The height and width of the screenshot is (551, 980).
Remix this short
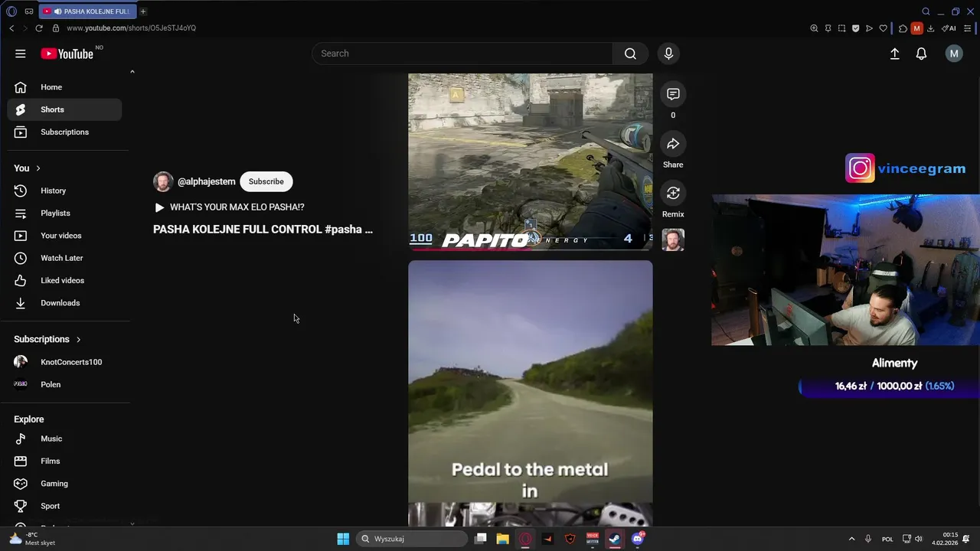(x=673, y=194)
